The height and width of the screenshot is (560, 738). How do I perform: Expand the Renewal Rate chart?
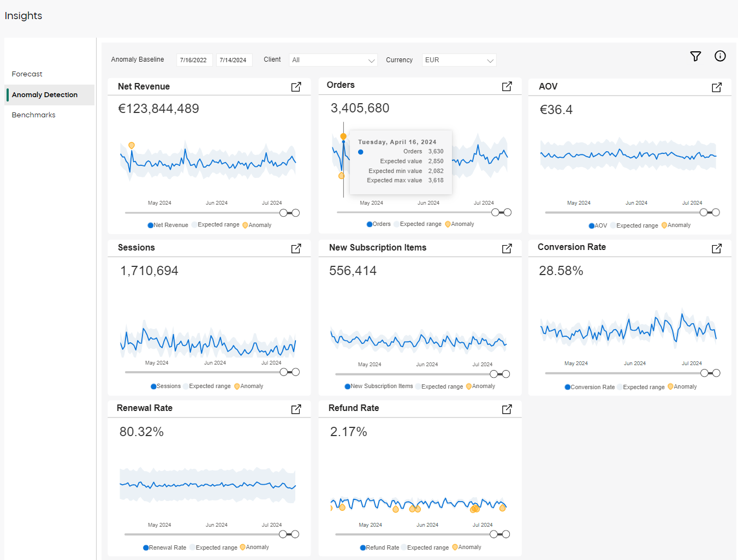[296, 409]
